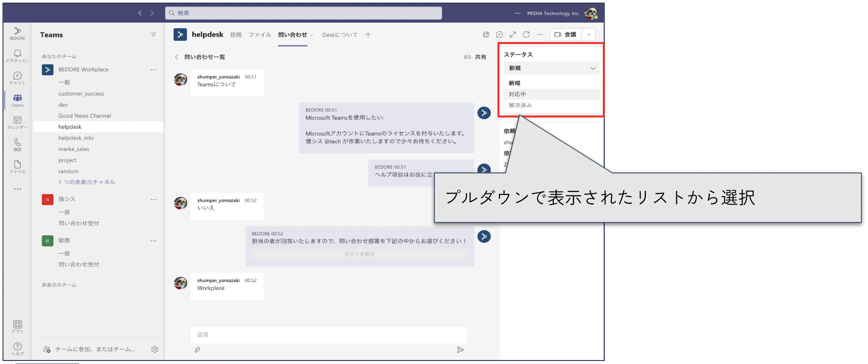
Task: Switch to the 投稿 tab
Action: [x=236, y=35]
